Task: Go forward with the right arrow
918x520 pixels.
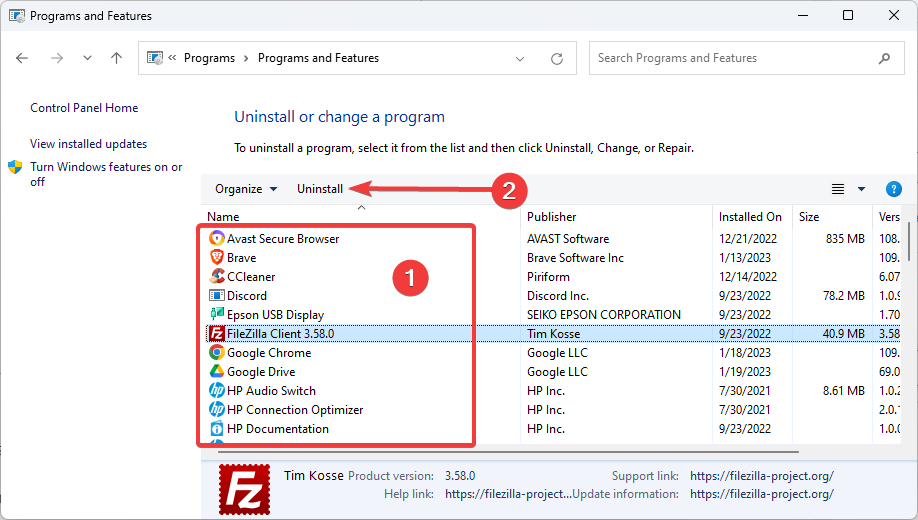Action: pyautogui.click(x=57, y=58)
